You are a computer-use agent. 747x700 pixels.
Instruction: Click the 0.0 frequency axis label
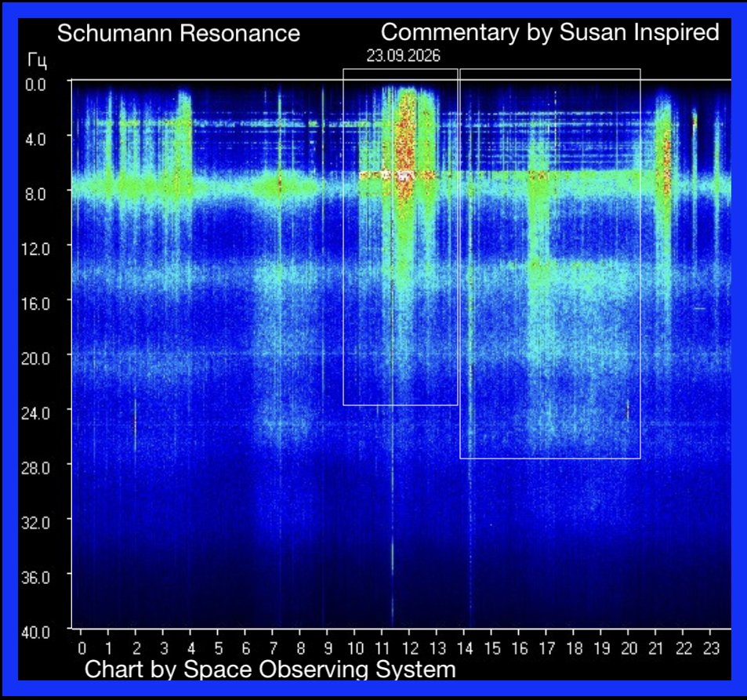[x=35, y=85]
